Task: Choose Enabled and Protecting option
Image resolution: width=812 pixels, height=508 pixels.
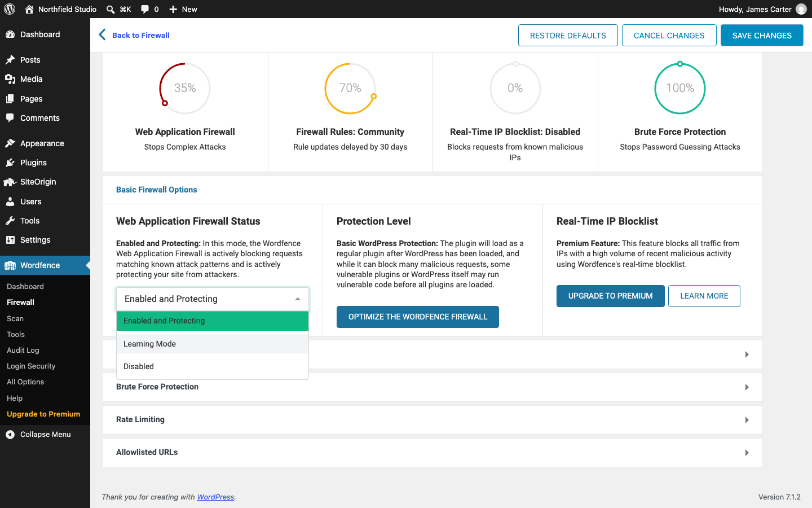Action: coord(213,321)
